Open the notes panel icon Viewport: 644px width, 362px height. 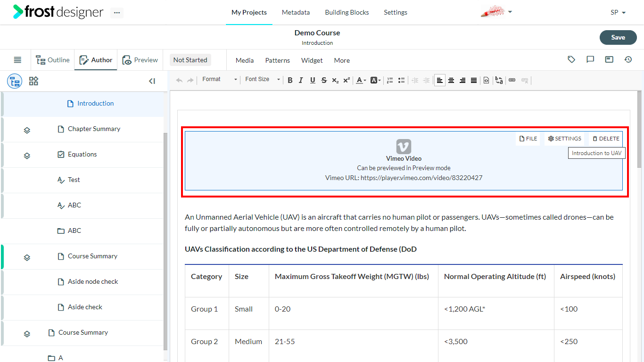coord(609,59)
